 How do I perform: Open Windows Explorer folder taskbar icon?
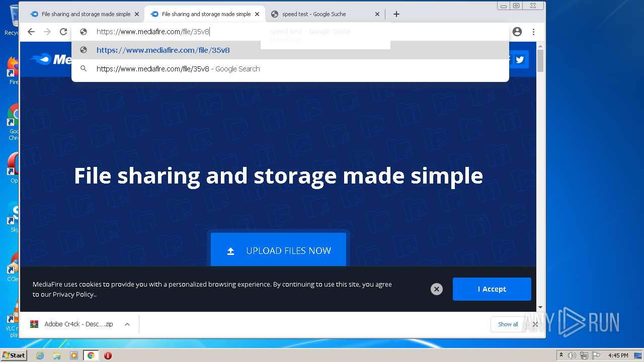coord(57,355)
